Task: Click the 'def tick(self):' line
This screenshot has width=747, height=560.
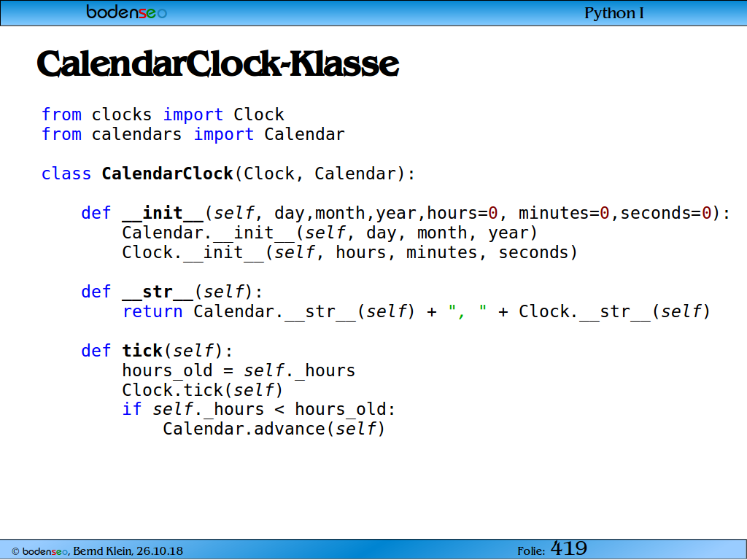Action: (157, 351)
